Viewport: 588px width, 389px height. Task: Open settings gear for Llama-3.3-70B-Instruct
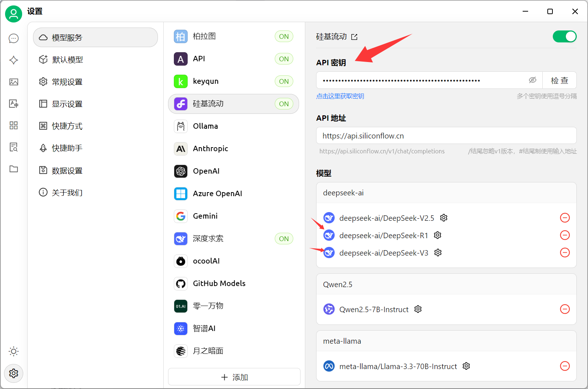466,366
